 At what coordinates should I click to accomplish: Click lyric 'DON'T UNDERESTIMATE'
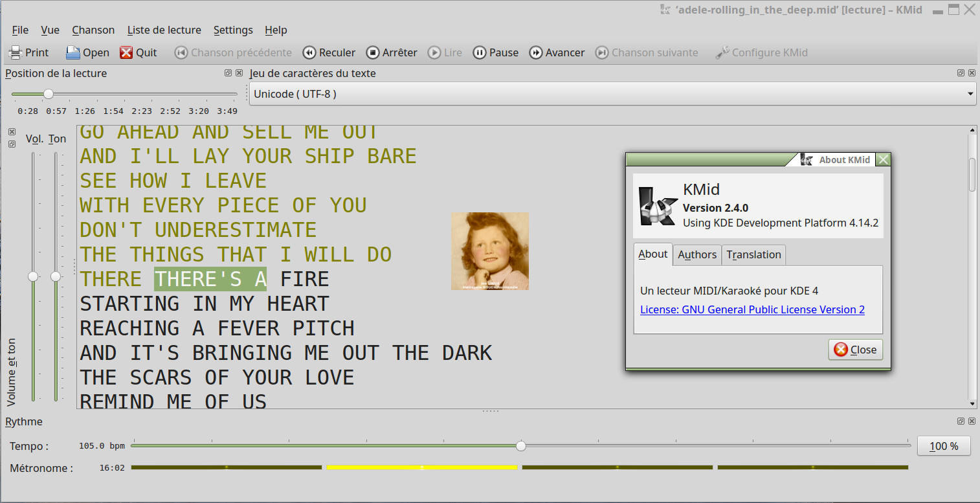(x=198, y=230)
